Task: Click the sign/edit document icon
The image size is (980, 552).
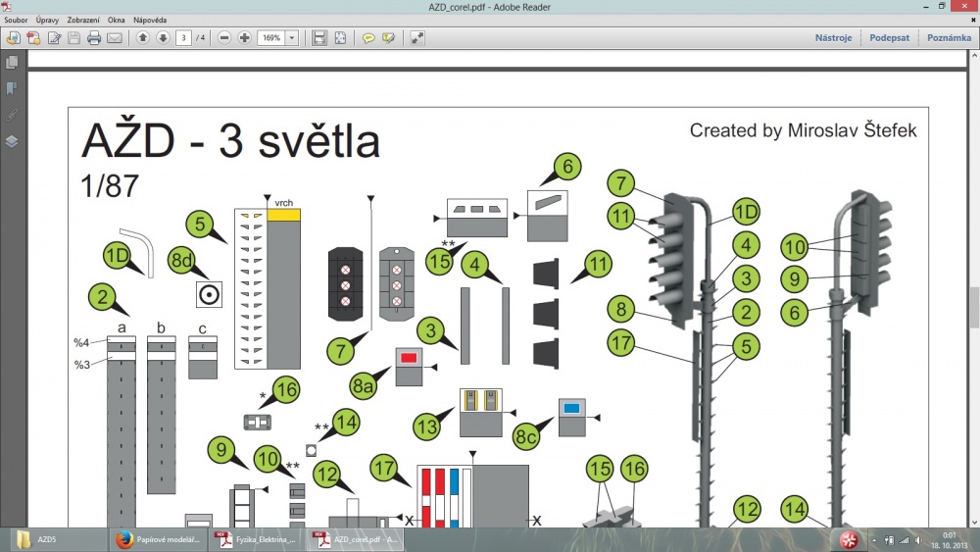Action: 54,38
